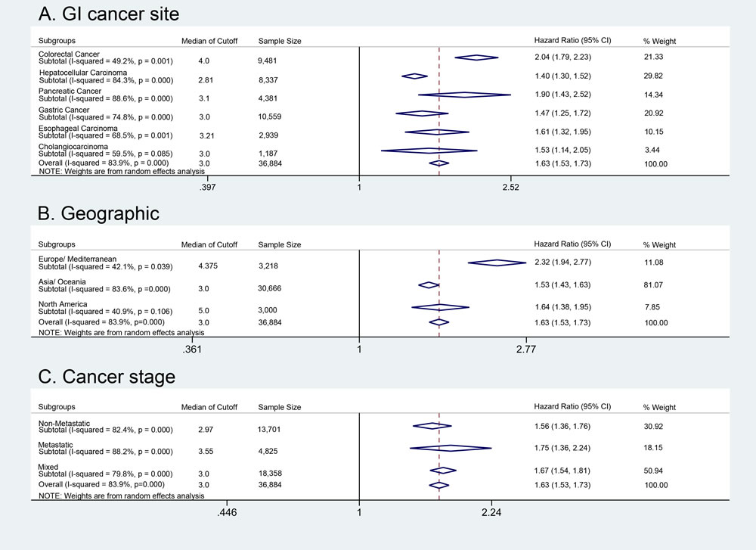756x550 pixels.
Task: Click the Hepatocellular Carcinoma diamond marker
Action: 414,76
